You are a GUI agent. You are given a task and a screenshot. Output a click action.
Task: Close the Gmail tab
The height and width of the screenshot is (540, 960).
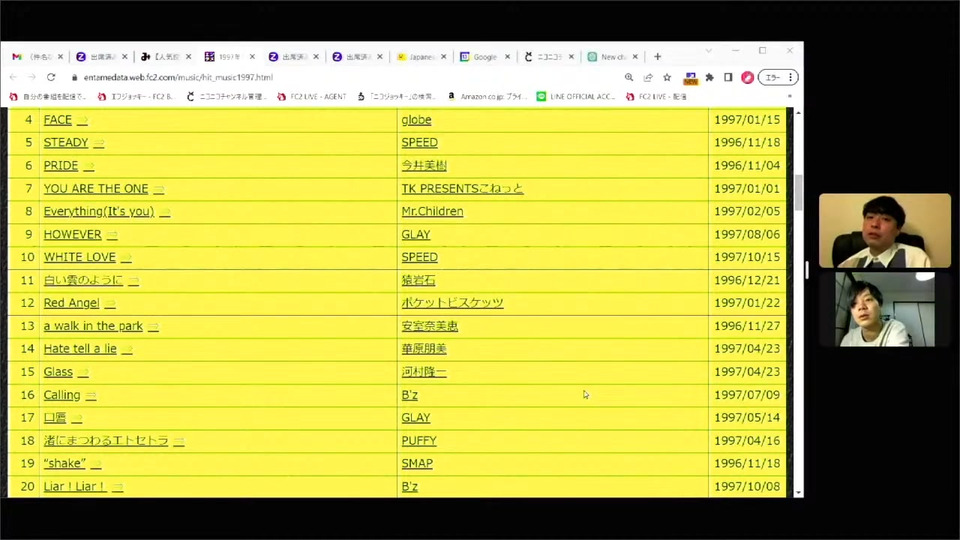click(61, 56)
